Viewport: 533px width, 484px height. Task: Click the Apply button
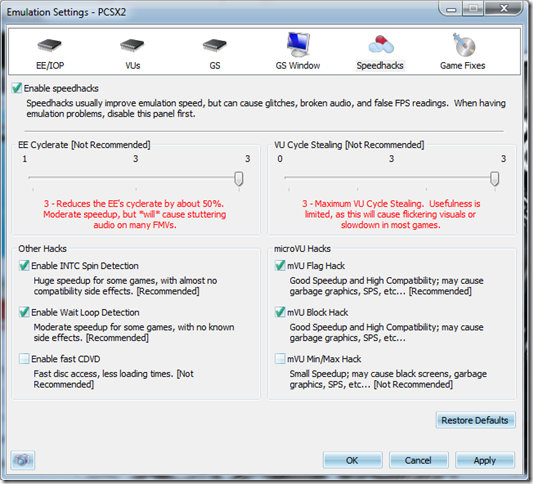485,460
